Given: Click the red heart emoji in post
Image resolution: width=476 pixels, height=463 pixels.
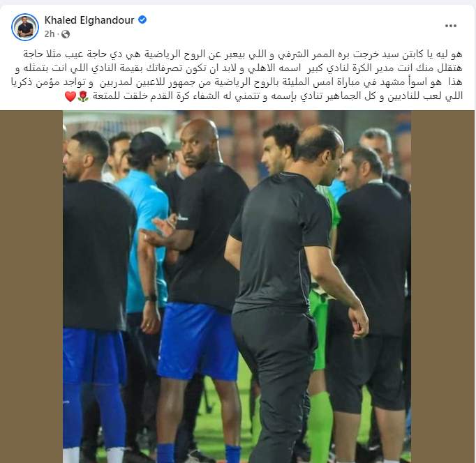Looking at the screenshot, I should pyautogui.click(x=70, y=96).
